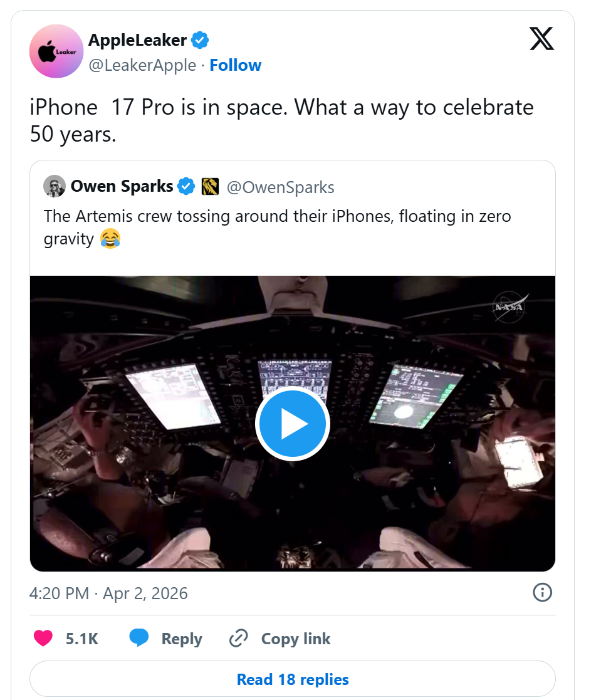Open the Read 18 replies button
This screenshot has height=700, width=606.
pos(293,679)
